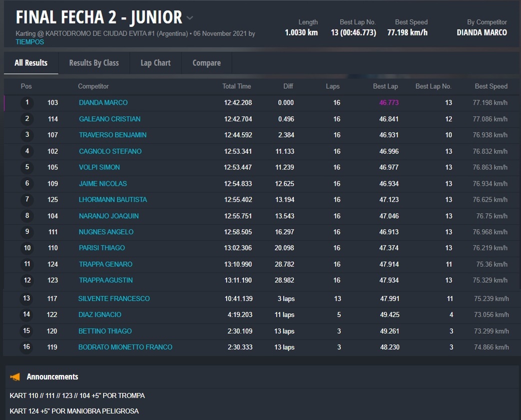This screenshot has height=420, width=521.
Task: Click BODRATO MIONETTO FRANCO name
Action: [x=125, y=347]
